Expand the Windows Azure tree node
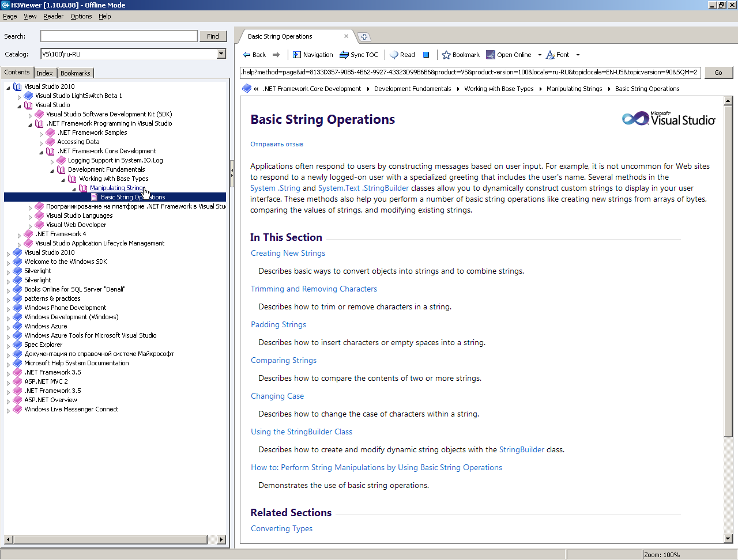The image size is (738, 560). 8,327
